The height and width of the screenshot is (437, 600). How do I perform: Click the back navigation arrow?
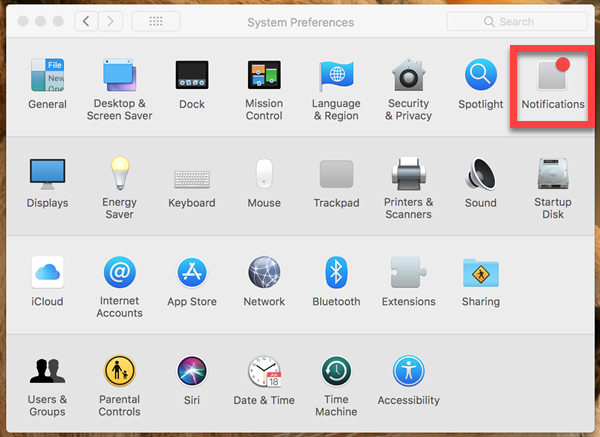click(x=87, y=21)
